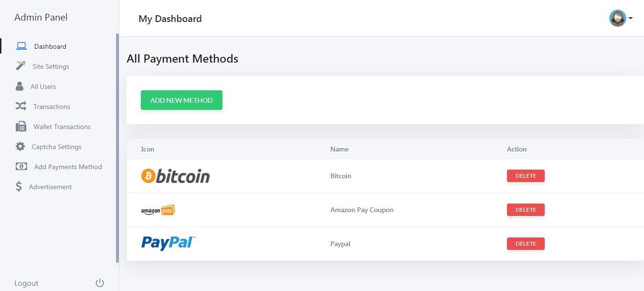Expand the user profile dropdown arrow
The image size is (644, 291).
click(631, 19)
